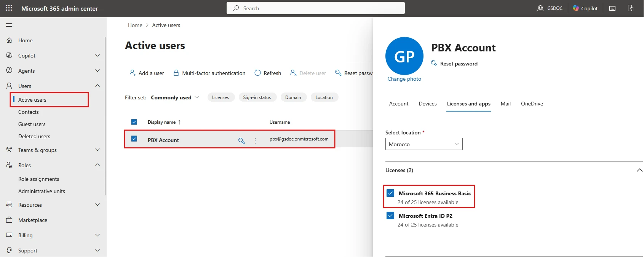Click the Home house icon in sidebar

(x=9, y=40)
